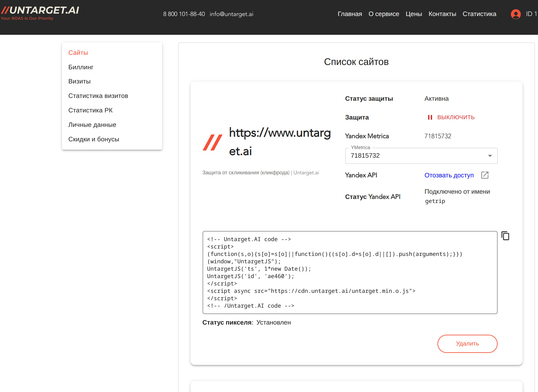Click the user profile avatar icon
538x392 pixels.
(516, 14)
